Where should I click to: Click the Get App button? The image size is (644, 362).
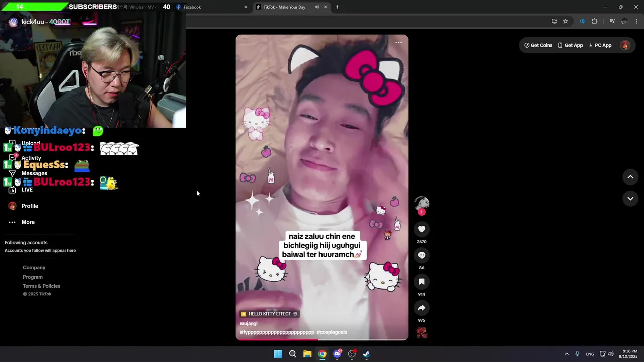click(x=570, y=45)
